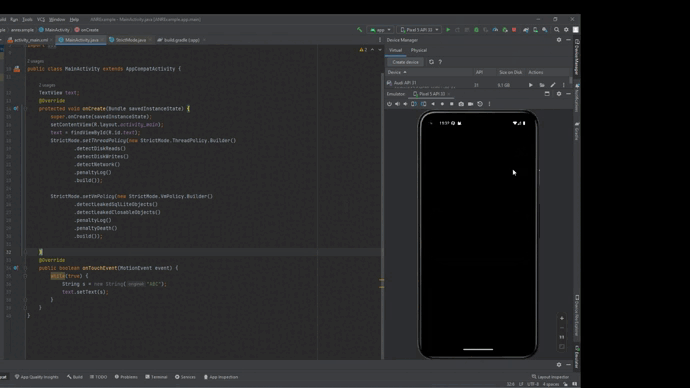Click the emulator zoom in plus button
The width and height of the screenshot is (690, 388).
(x=562, y=318)
